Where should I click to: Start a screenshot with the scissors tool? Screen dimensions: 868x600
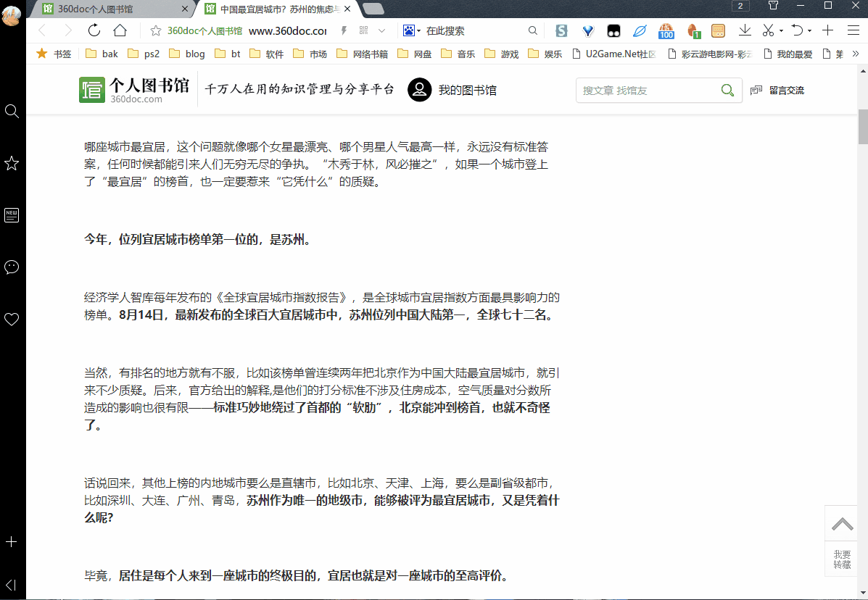(769, 30)
